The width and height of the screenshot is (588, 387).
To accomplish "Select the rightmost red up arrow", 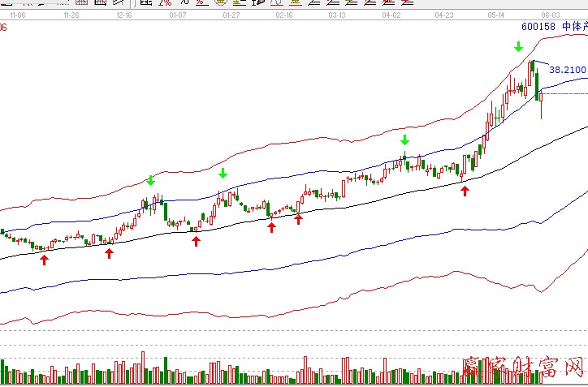I will (465, 191).
